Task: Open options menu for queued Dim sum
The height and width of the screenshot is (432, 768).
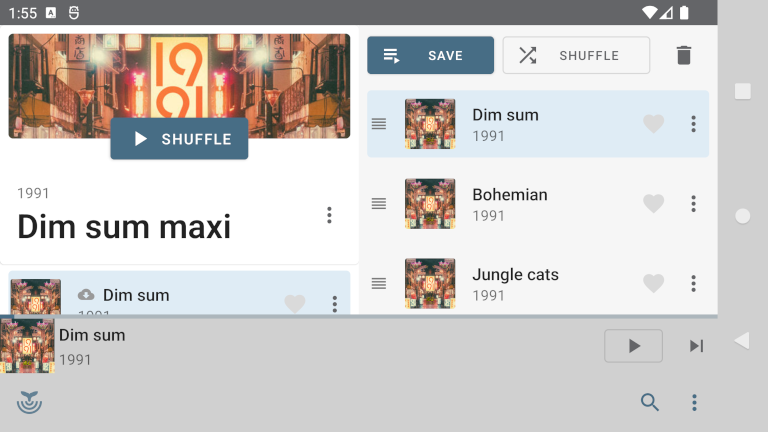Action: pyautogui.click(x=693, y=124)
